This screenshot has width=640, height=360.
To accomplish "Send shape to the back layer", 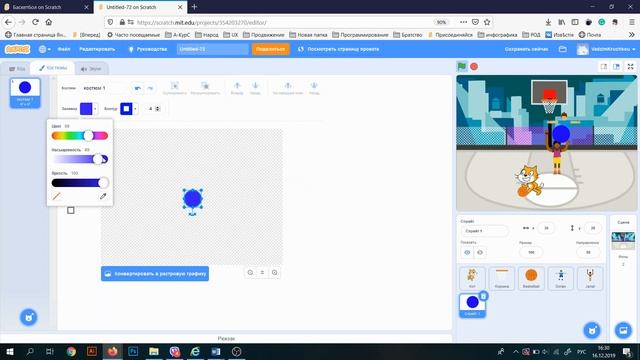I will tap(314, 88).
